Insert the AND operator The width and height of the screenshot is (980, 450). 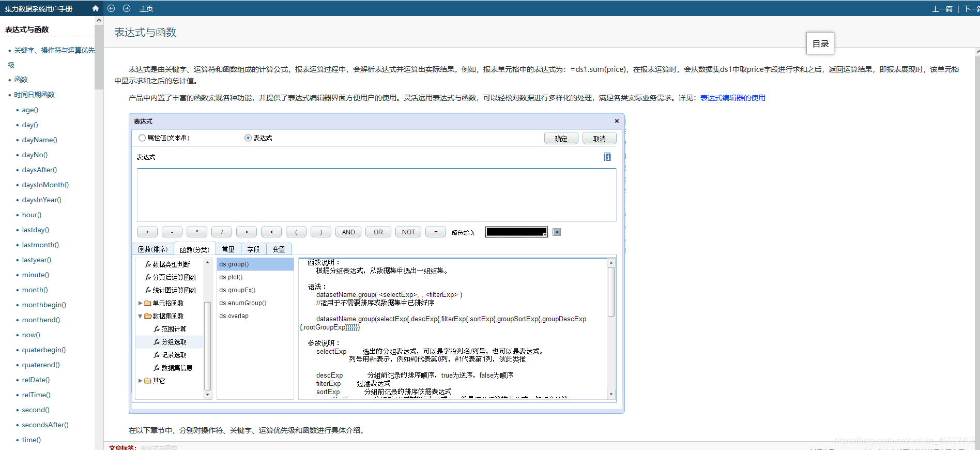pyautogui.click(x=348, y=232)
